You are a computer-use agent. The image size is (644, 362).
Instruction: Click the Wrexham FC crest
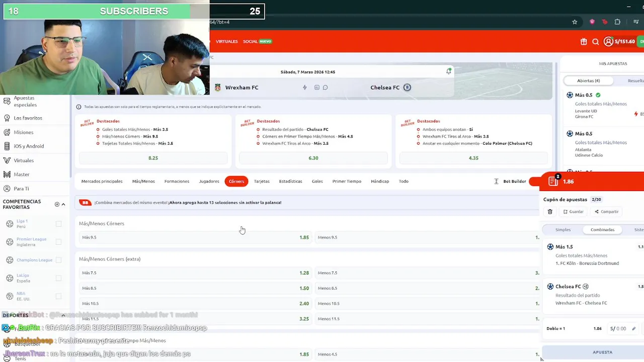217,87
